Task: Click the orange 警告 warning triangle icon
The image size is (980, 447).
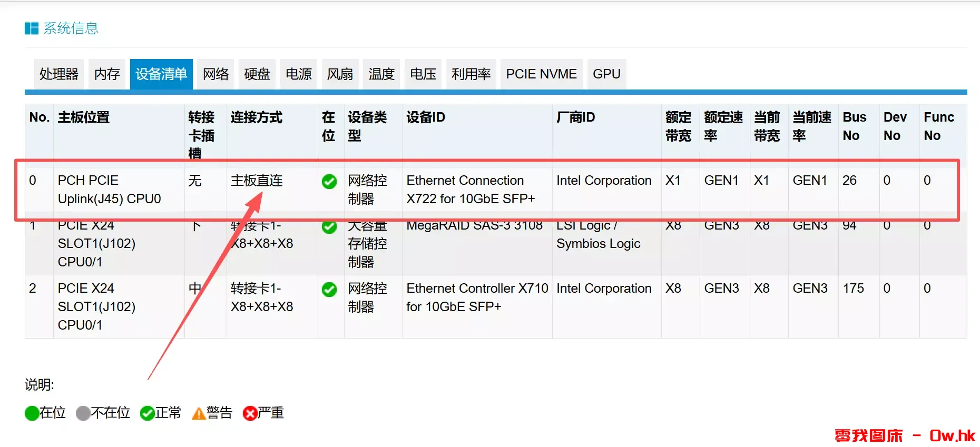Action: pyautogui.click(x=199, y=414)
